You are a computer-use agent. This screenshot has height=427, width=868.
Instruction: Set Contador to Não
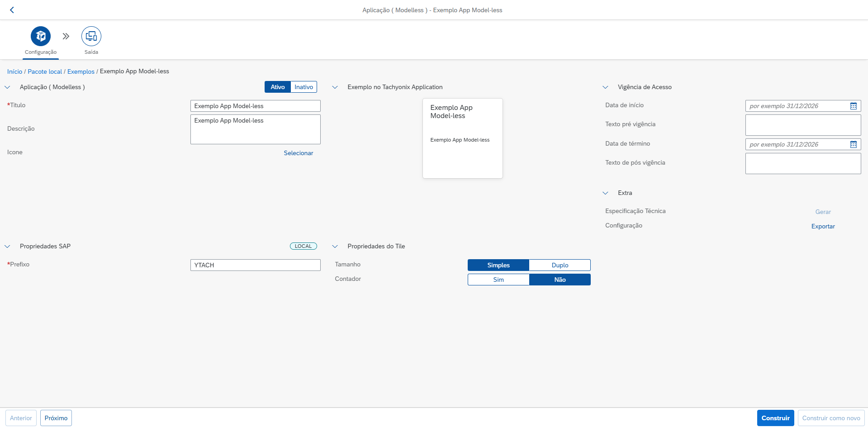coord(560,280)
